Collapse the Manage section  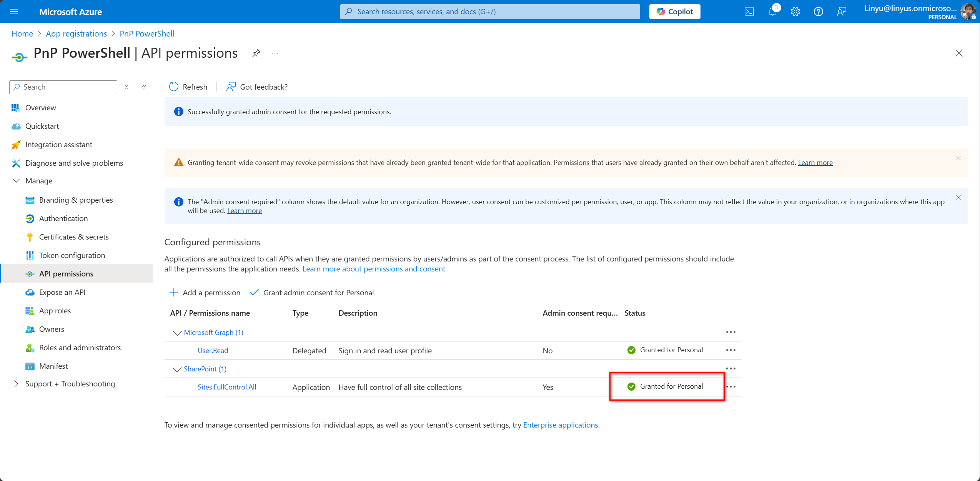16,181
